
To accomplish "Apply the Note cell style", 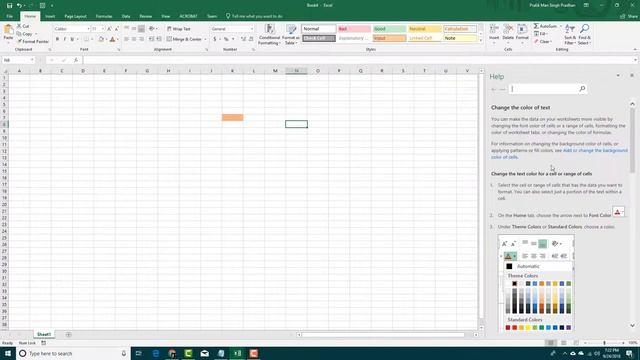I will [x=460, y=38].
